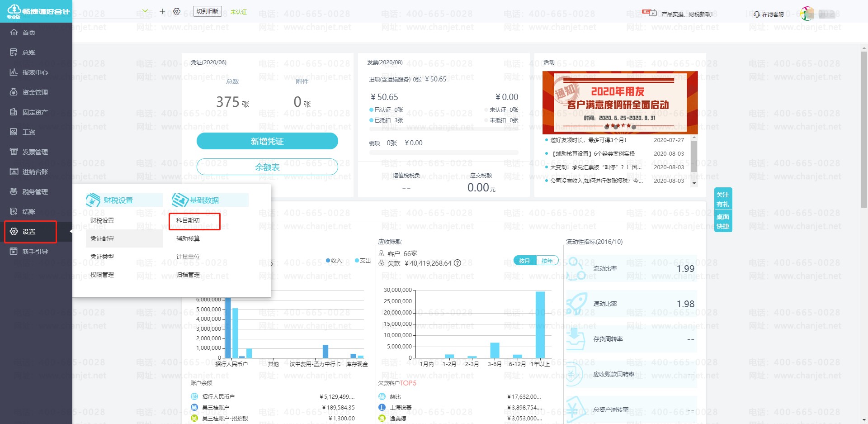This screenshot has width=868, height=424.
Task: Click the NEW video icon in header
Action: coord(650,13)
